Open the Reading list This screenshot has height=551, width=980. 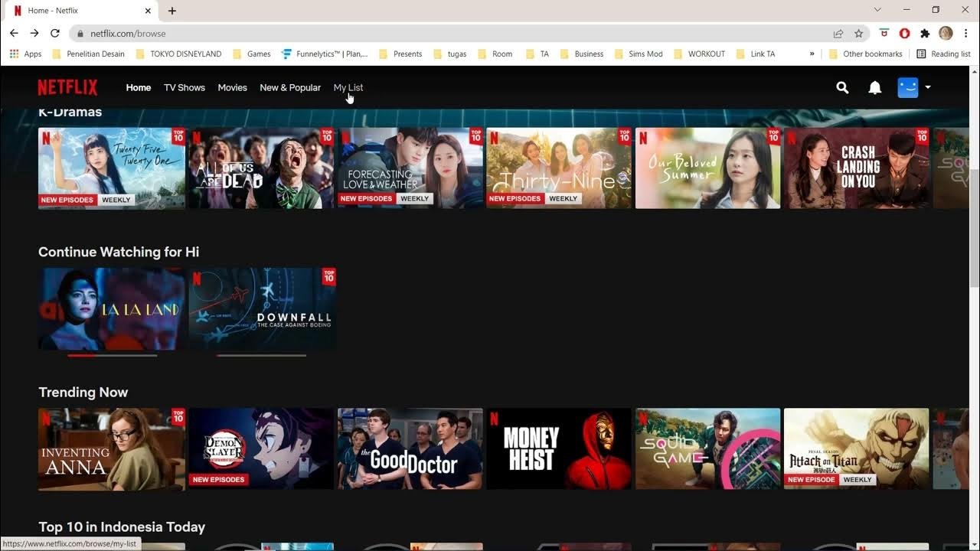[x=943, y=54]
